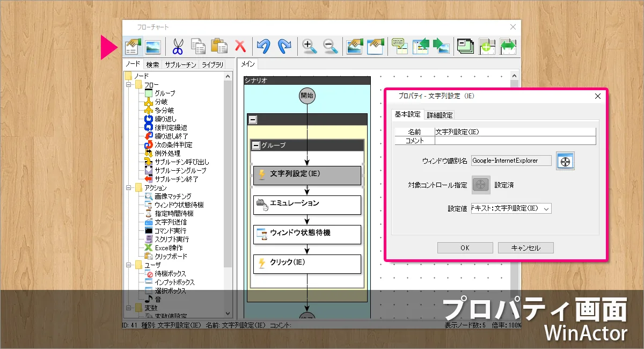
Task: Select the スクリプト実行 action node
Action: pyautogui.click(x=172, y=239)
